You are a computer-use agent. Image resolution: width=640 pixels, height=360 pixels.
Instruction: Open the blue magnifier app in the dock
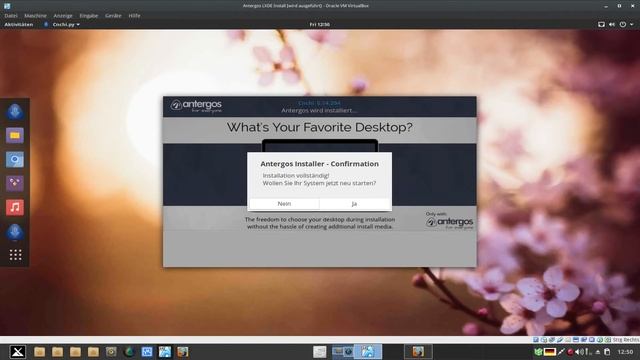(x=15, y=160)
